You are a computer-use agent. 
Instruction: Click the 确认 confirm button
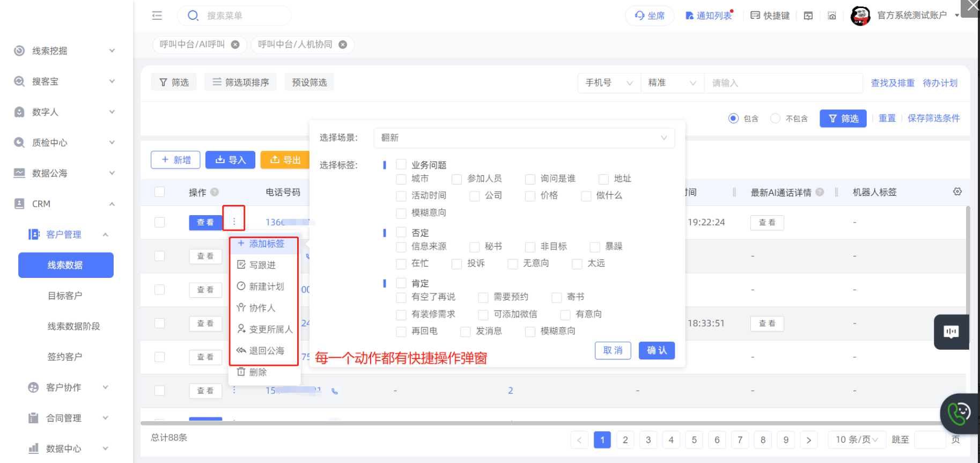(x=657, y=350)
